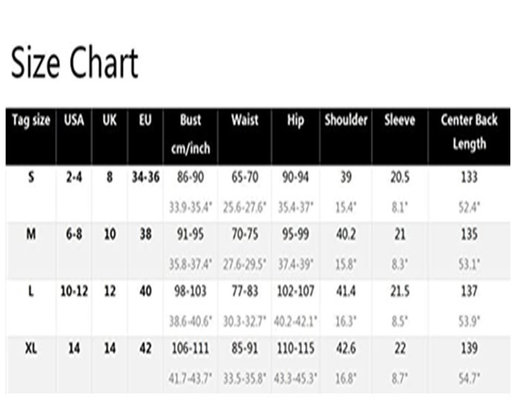Click the center back length 133

469,178
